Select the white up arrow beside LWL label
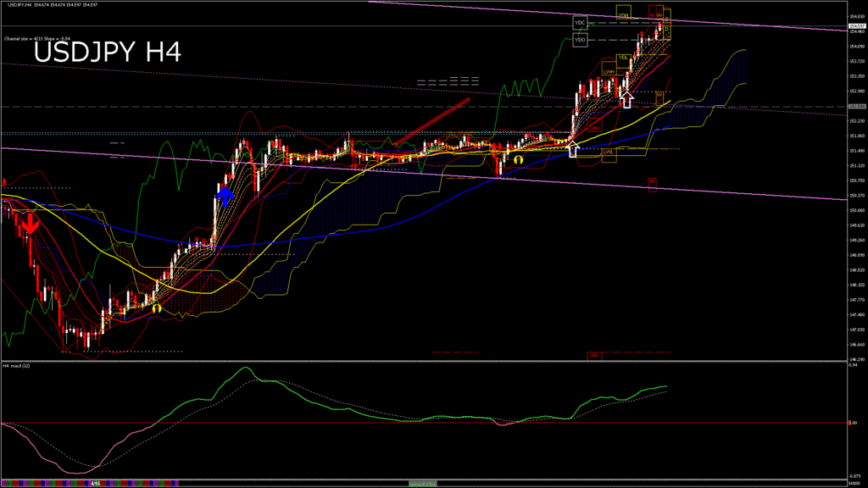868x488 pixels. pos(573,150)
